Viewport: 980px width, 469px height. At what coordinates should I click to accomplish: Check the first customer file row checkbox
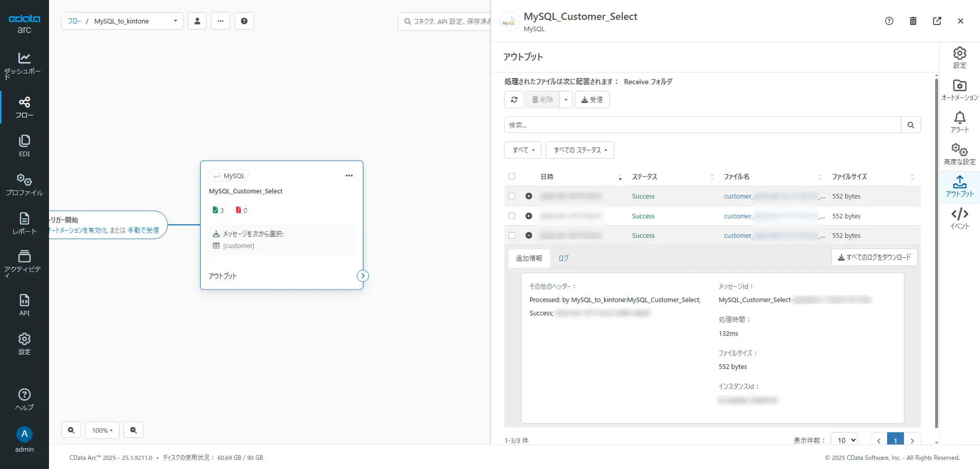pos(511,196)
